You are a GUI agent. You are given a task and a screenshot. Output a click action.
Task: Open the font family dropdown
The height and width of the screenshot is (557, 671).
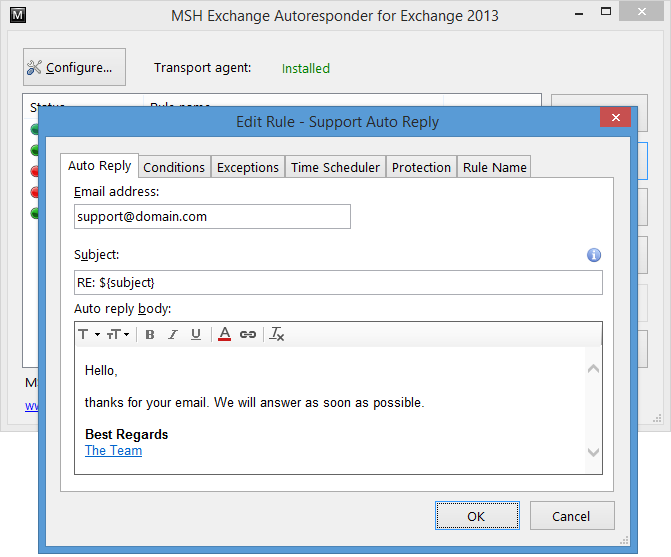(x=89, y=334)
